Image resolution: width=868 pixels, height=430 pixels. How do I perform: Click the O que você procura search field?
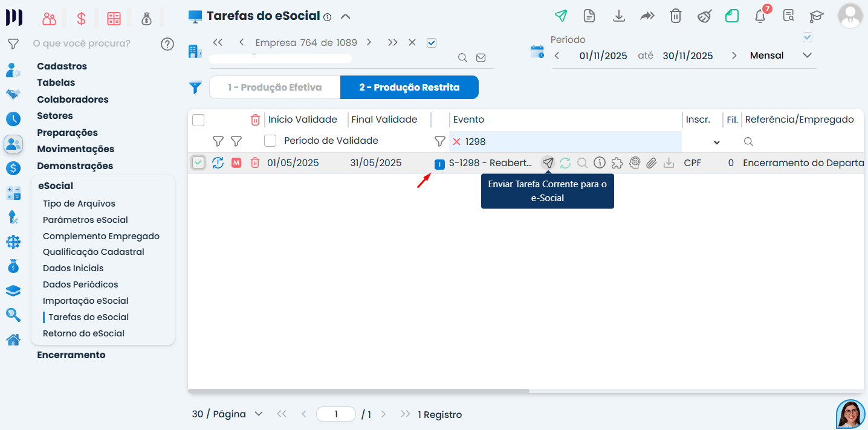[x=82, y=43]
